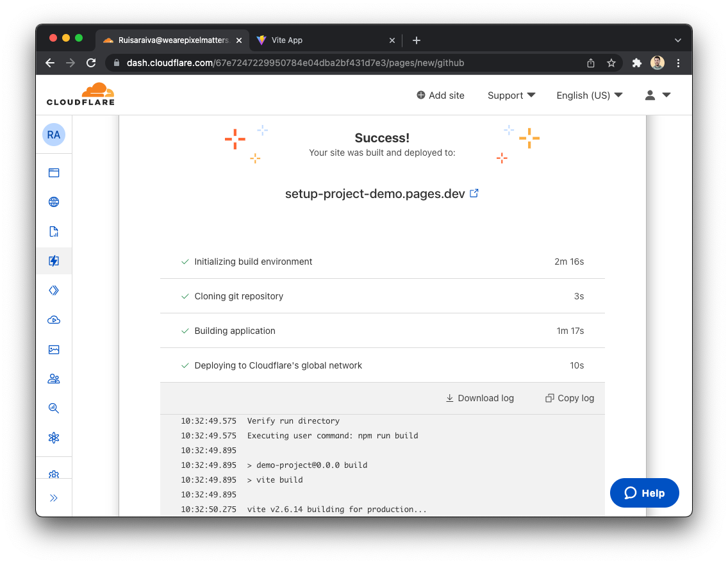This screenshot has width=728, height=564.
Task: Switch to the Vite App tab
Action: [x=287, y=40]
